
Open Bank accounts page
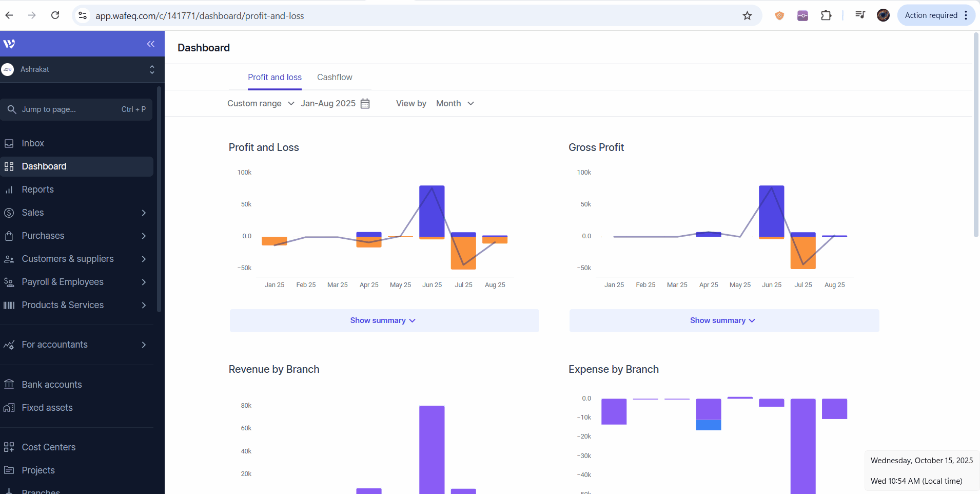(x=51, y=385)
